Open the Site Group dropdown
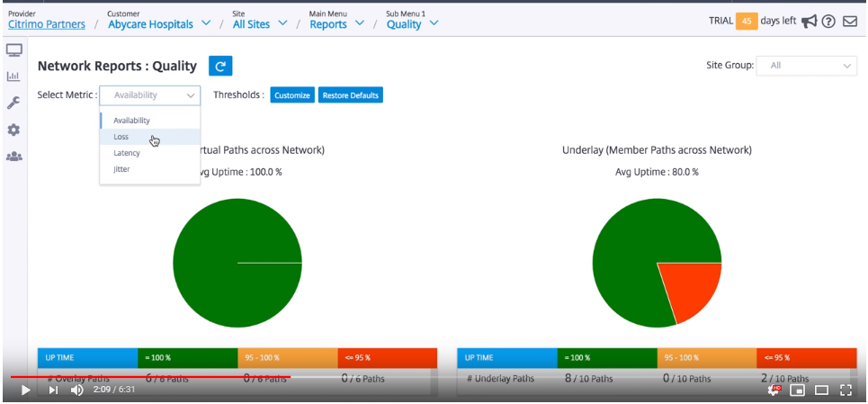 (x=807, y=66)
